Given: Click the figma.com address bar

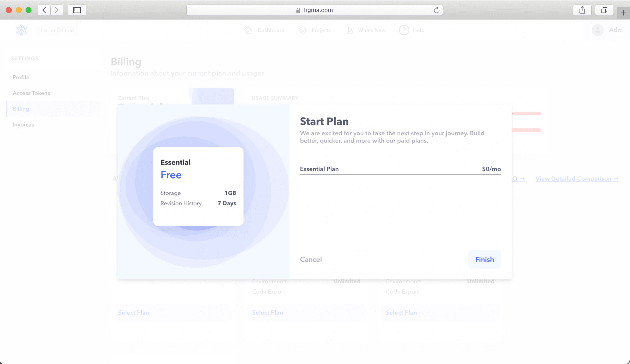Looking at the screenshot, I should point(314,10).
